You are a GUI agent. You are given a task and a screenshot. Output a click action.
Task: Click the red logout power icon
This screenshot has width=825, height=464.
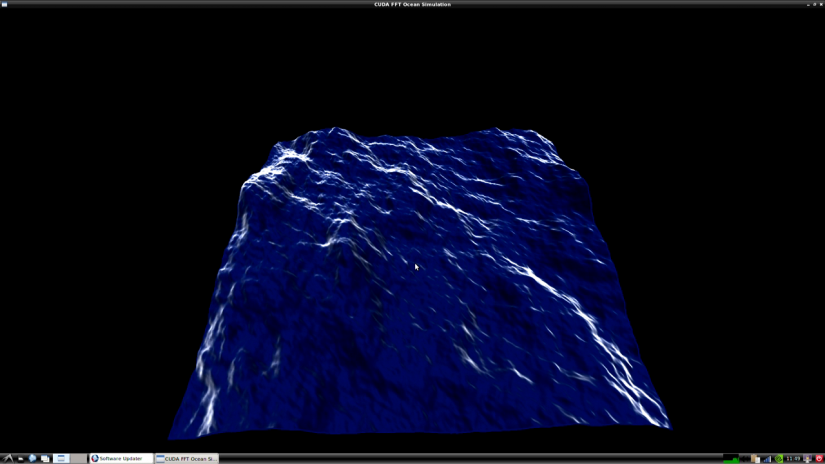coord(819,459)
